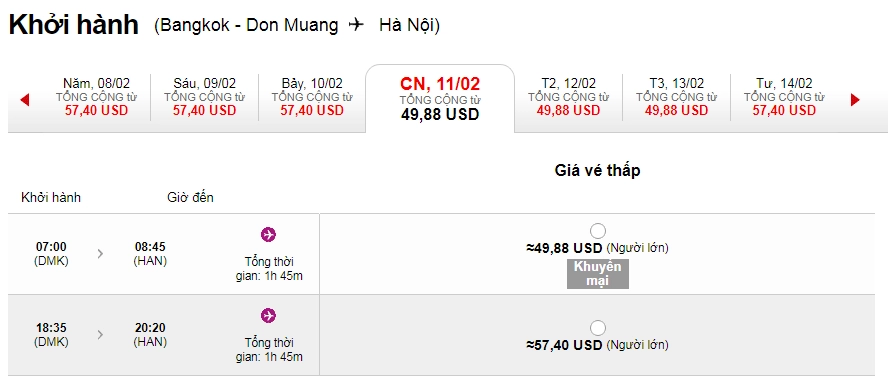Image resolution: width=888 pixels, height=384 pixels.
Task: Open the Tư, 14/02 date tab
Action: click(784, 97)
